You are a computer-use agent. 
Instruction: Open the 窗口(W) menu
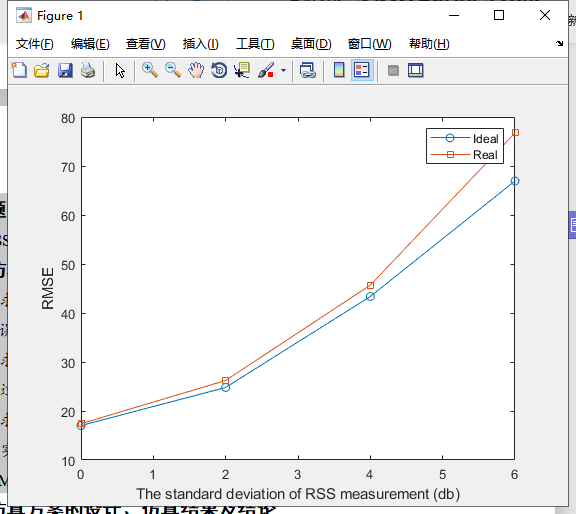[370, 44]
